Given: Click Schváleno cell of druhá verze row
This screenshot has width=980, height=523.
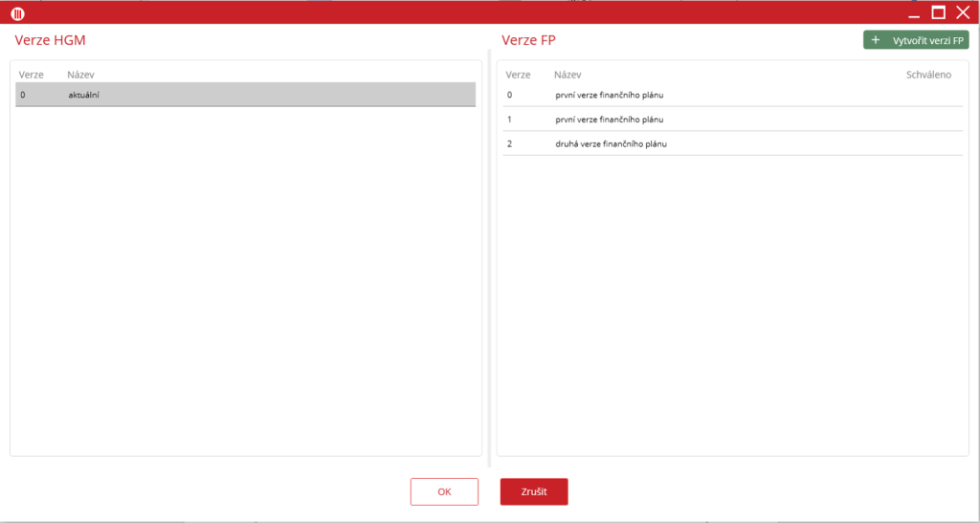Looking at the screenshot, I should point(927,143).
